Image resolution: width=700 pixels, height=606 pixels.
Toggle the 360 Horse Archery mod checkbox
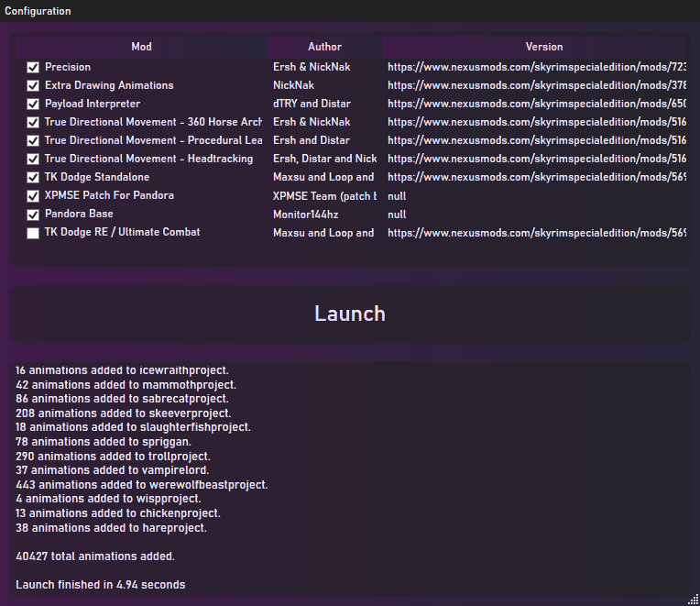pyautogui.click(x=33, y=122)
